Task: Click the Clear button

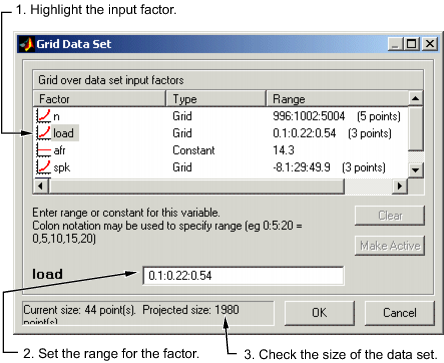Action: (390, 216)
